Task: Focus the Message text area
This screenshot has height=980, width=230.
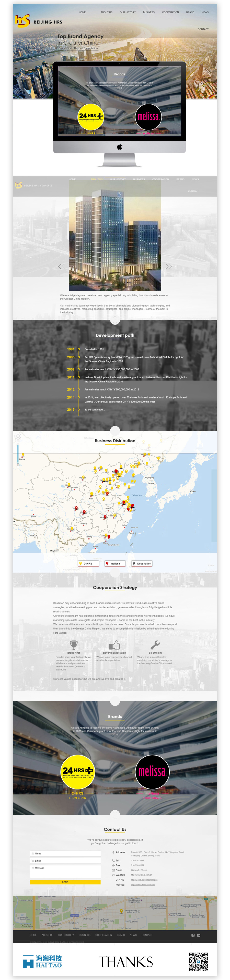Action: click(x=65, y=872)
